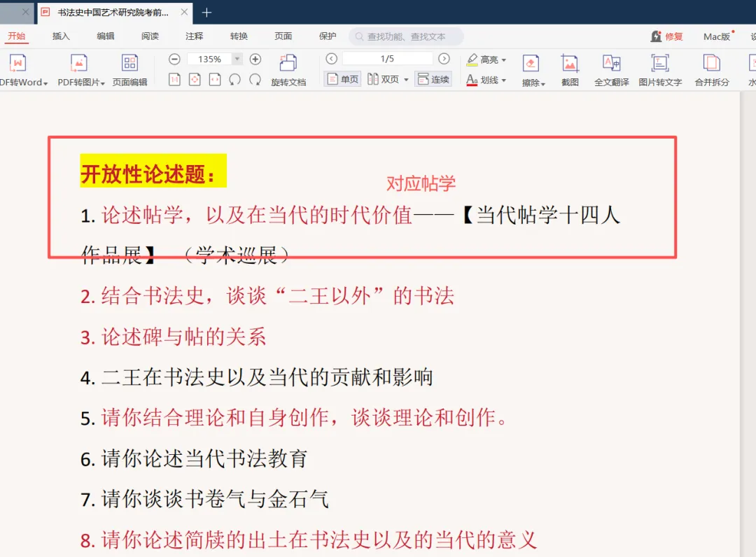The width and height of the screenshot is (756, 557).
Task: Switch to the 注释 tab
Action: [195, 36]
